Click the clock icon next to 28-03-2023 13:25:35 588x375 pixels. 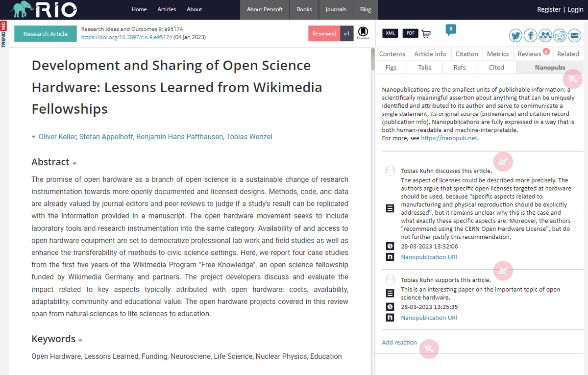(390, 307)
